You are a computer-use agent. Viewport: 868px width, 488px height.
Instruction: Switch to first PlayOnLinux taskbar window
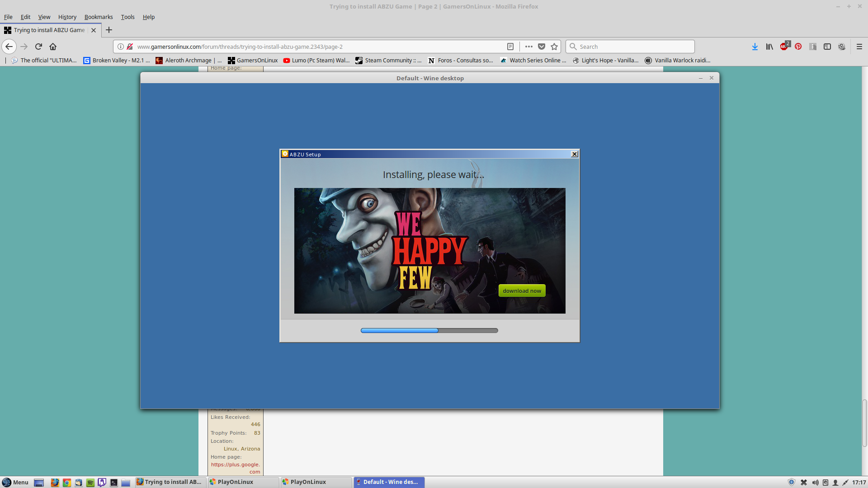click(x=243, y=482)
